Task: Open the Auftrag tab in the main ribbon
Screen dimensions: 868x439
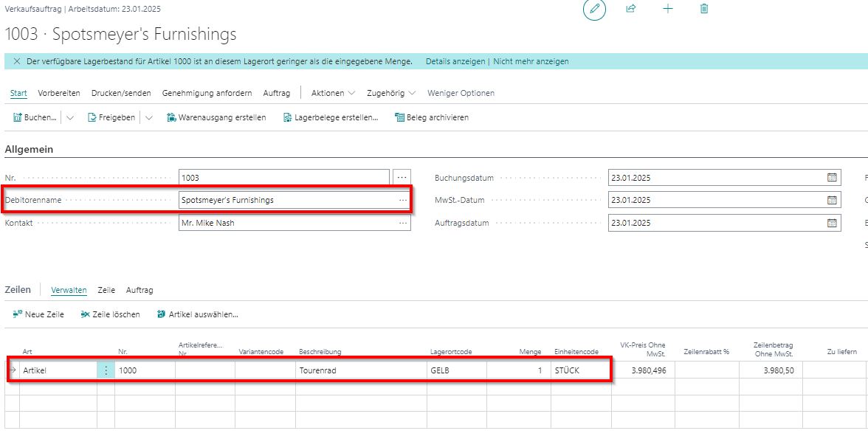Action: pos(277,93)
